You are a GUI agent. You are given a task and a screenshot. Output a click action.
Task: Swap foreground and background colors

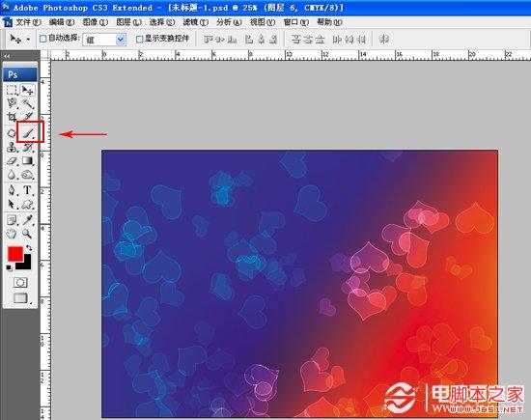[x=29, y=247]
